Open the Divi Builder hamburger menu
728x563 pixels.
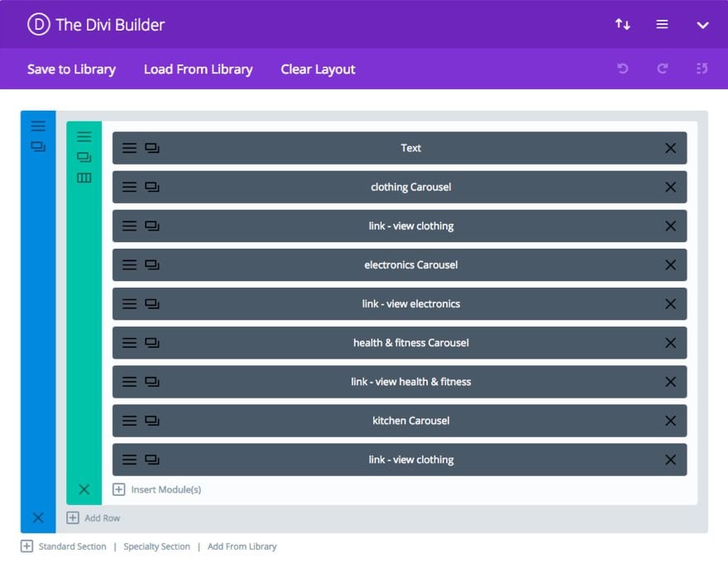point(662,24)
